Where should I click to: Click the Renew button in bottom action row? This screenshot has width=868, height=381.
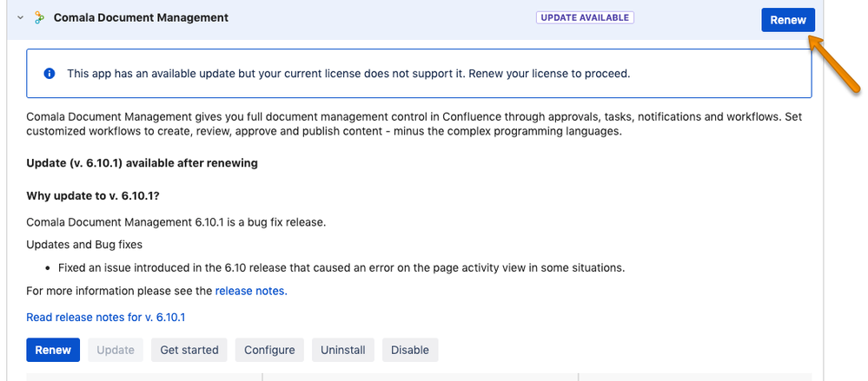click(x=53, y=350)
